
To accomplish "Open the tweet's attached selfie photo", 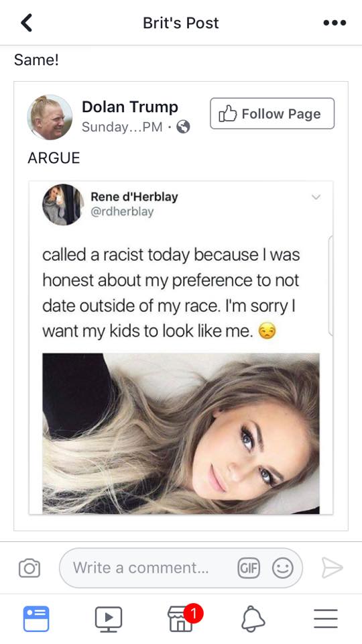I will coord(181,433).
